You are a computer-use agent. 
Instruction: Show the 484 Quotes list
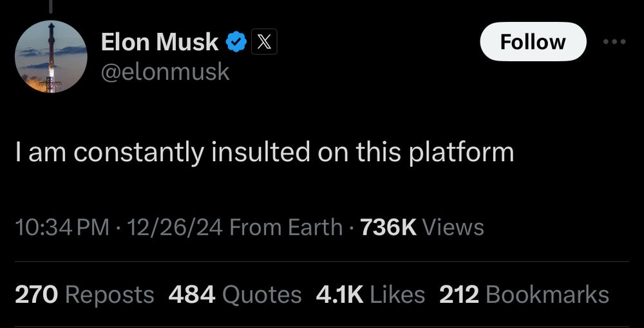click(x=235, y=295)
